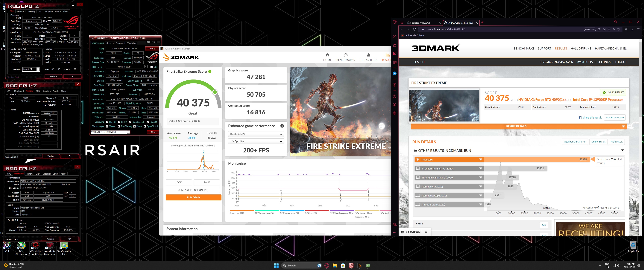Screen dimensions: 644x270
Task: Toggle Vulkan checkbox in GPU-Z
Action: tap(107, 127)
